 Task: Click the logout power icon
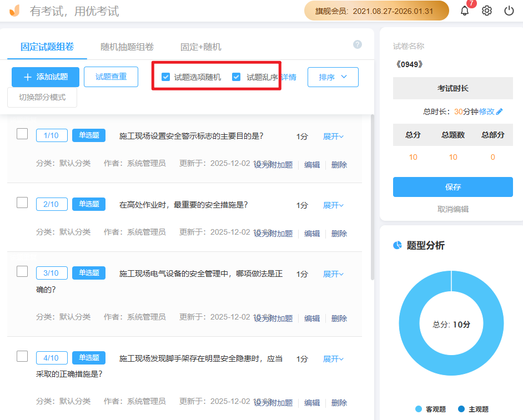click(509, 11)
